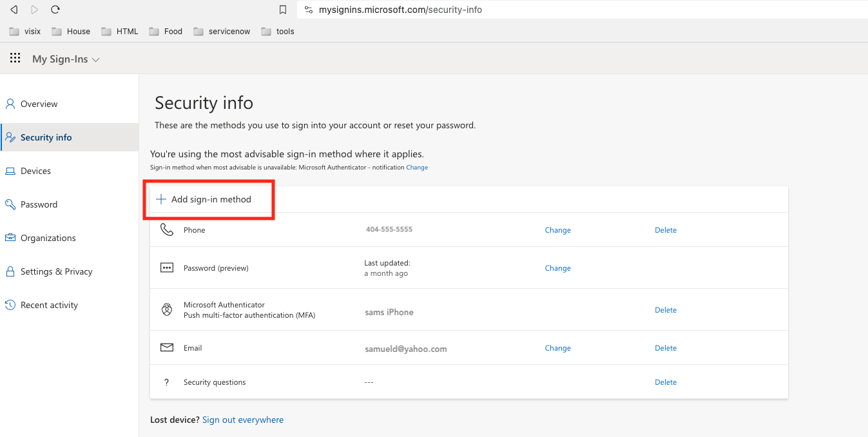Click the Password (preview) dots icon
This screenshot has height=437, width=868.
pos(167,267)
